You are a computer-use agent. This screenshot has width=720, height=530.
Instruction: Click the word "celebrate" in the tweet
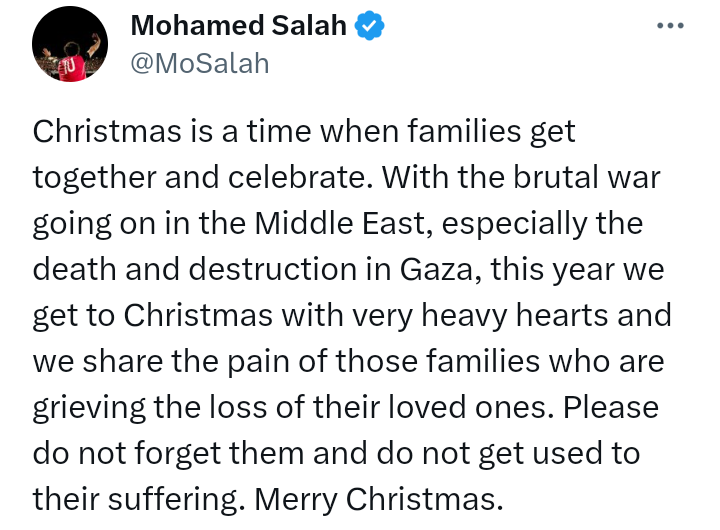(299, 177)
